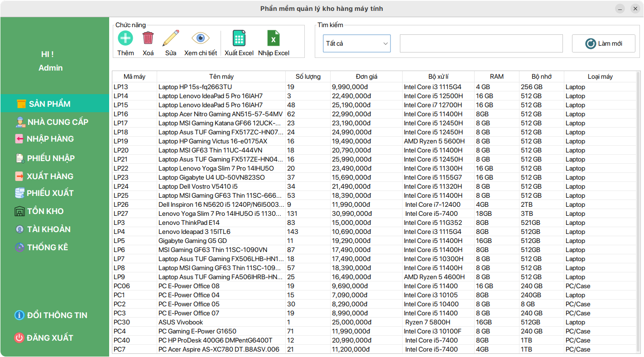Click the arrow icon beside NHẬP HÀNG
This screenshot has width=644, height=357.
(x=19, y=139)
